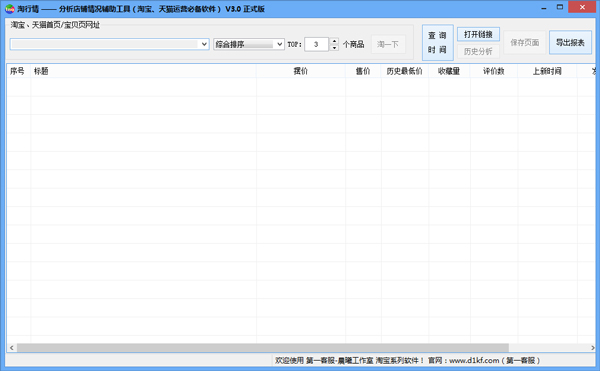This screenshot has width=600, height=371.
Task: Decrease the TOP count with down arrow
Action: (x=334, y=48)
